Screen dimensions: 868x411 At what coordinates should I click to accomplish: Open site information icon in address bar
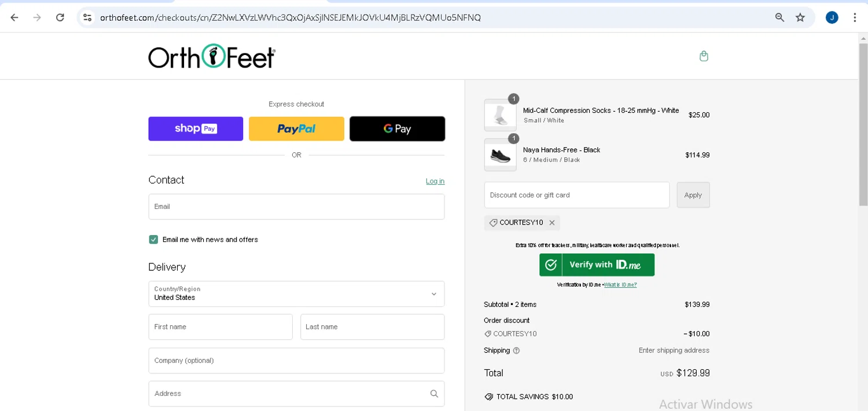click(x=87, y=17)
